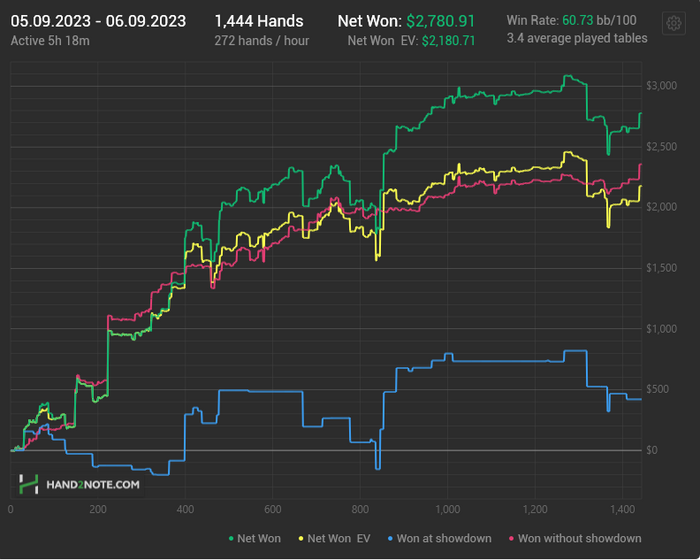Viewport: 700px width, 560px height.
Task: Open the graph settings gear icon
Action: pos(674,23)
